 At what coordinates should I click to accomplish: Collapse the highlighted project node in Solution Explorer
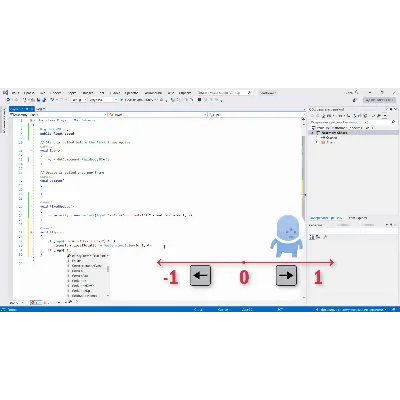click(x=313, y=133)
